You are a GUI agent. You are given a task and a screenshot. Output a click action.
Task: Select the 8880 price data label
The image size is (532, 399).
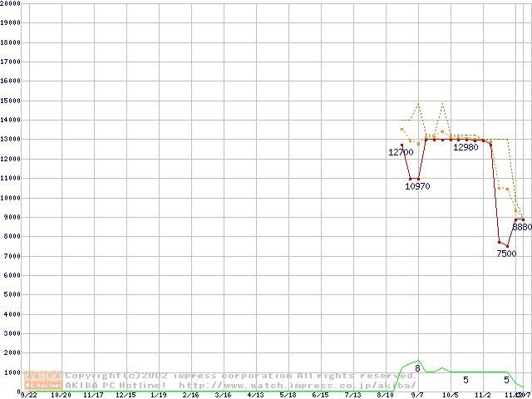[522, 226]
